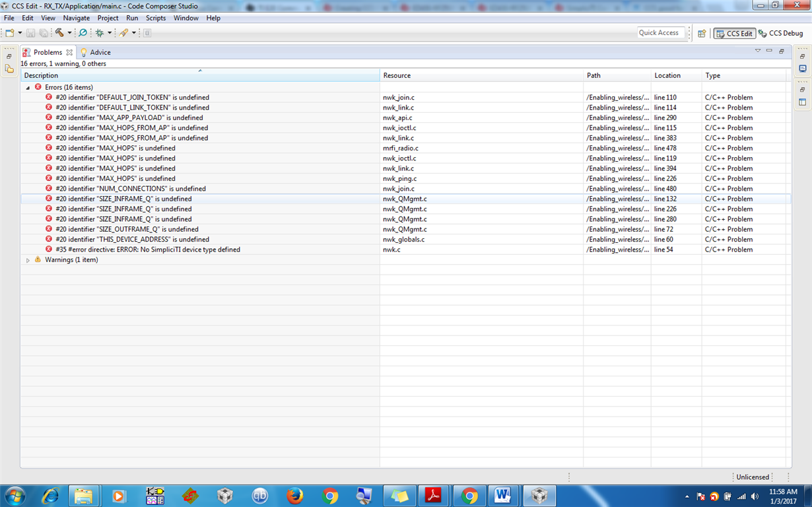The image size is (812, 507).
Task: Open the Outline fast-view icon on right
Action: 803,102
